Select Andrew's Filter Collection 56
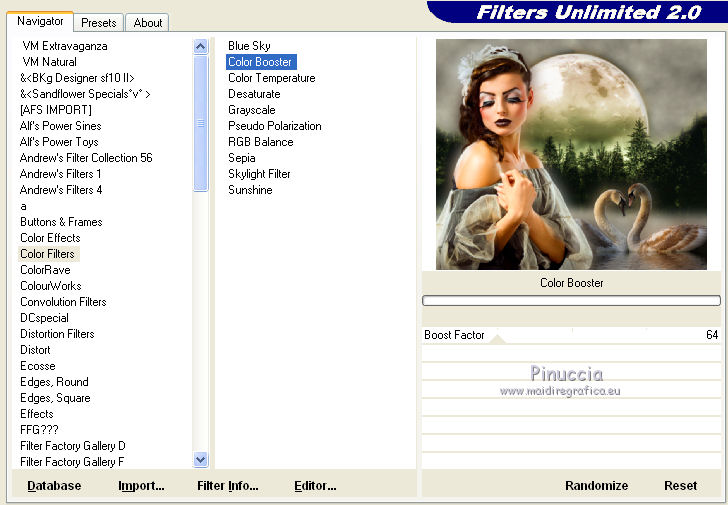The width and height of the screenshot is (728, 505). 86,158
